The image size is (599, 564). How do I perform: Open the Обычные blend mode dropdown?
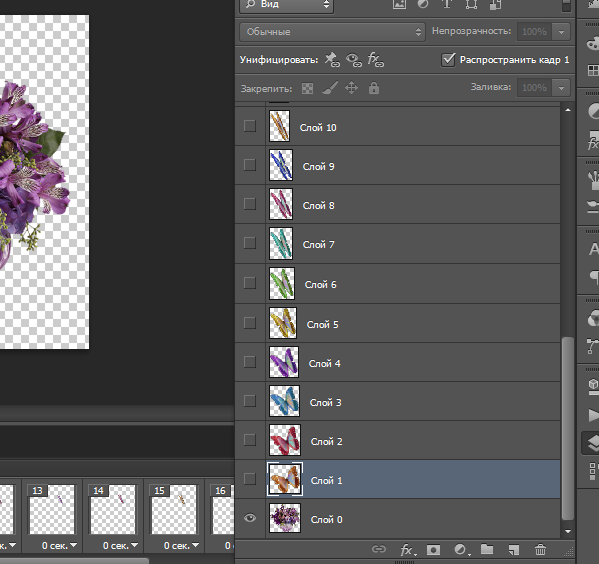tap(332, 32)
